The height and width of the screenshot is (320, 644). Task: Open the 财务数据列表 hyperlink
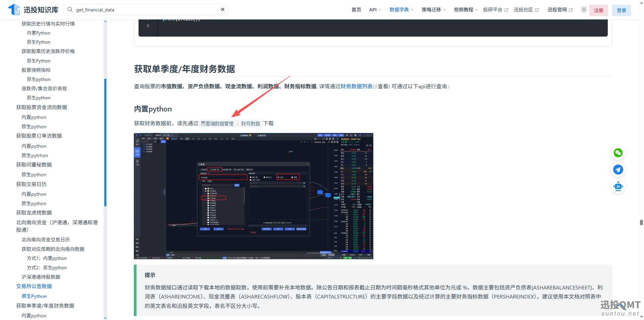pyautogui.click(x=357, y=86)
